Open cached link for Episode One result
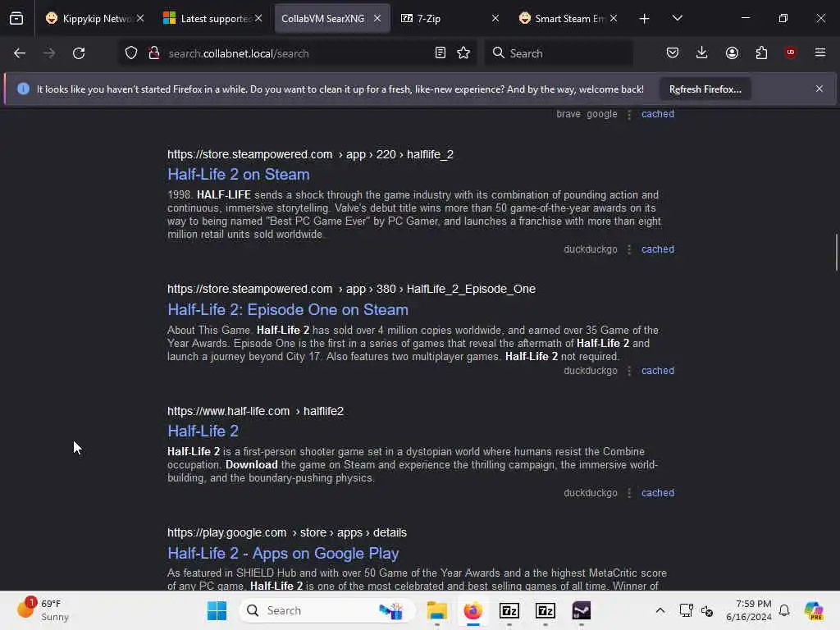Image resolution: width=840 pixels, height=630 pixels. click(x=658, y=371)
